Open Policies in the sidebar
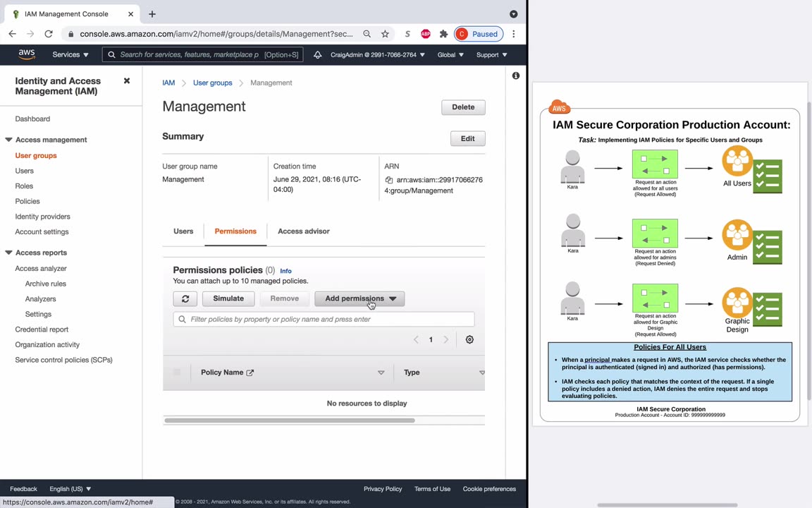This screenshot has height=508, width=812. click(27, 201)
